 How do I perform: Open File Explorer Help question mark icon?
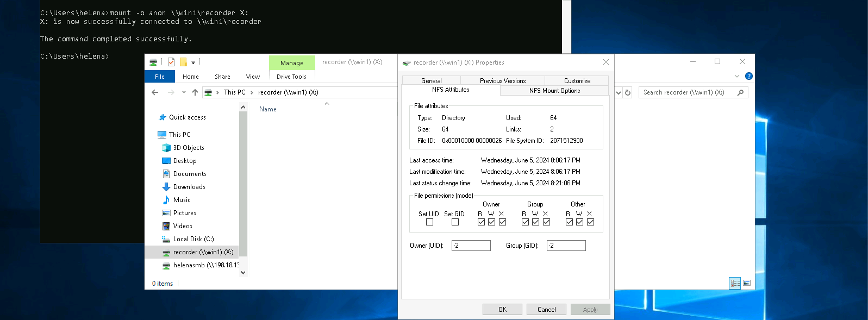pyautogui.click(x=748, y=76)
